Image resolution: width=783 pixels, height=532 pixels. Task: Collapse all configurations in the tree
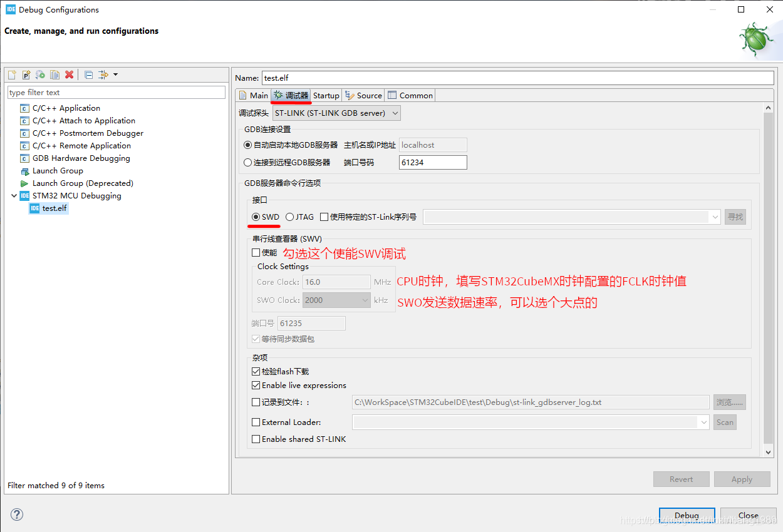pos(88,74)
